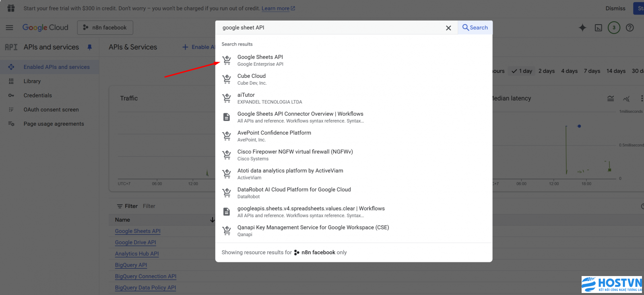Click the Page usage agreements icon
Screen dimensions: 644x295
[x=11, y=124]
